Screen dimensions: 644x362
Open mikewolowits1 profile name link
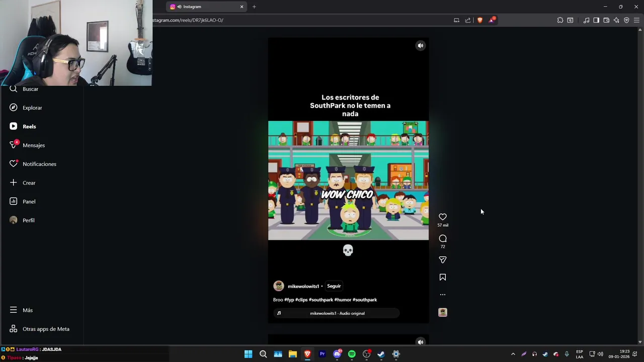(x=303, y=286)
